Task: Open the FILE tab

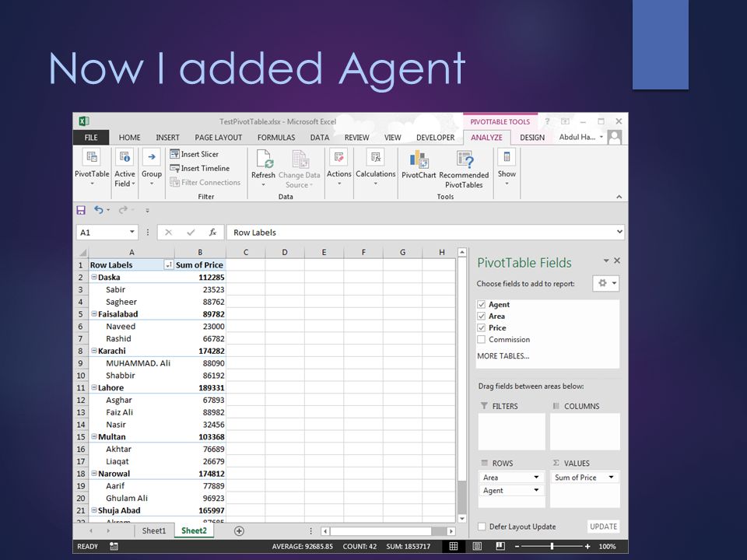Action: 91,137
